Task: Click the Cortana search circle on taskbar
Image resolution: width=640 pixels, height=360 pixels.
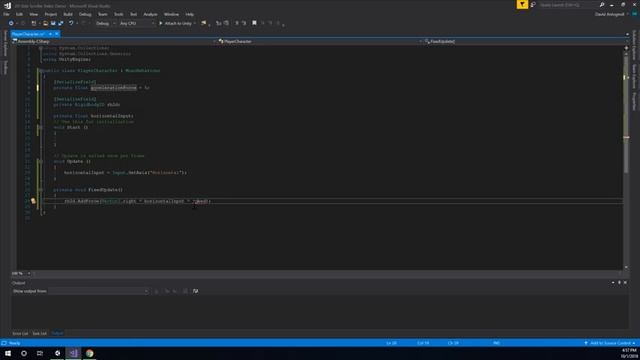Action: point(24,353)
